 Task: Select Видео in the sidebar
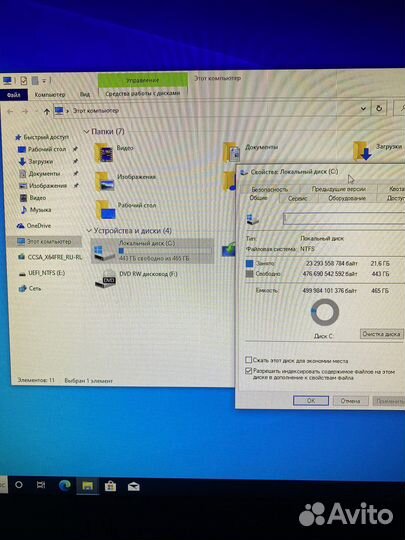click(x=38, y=198)
